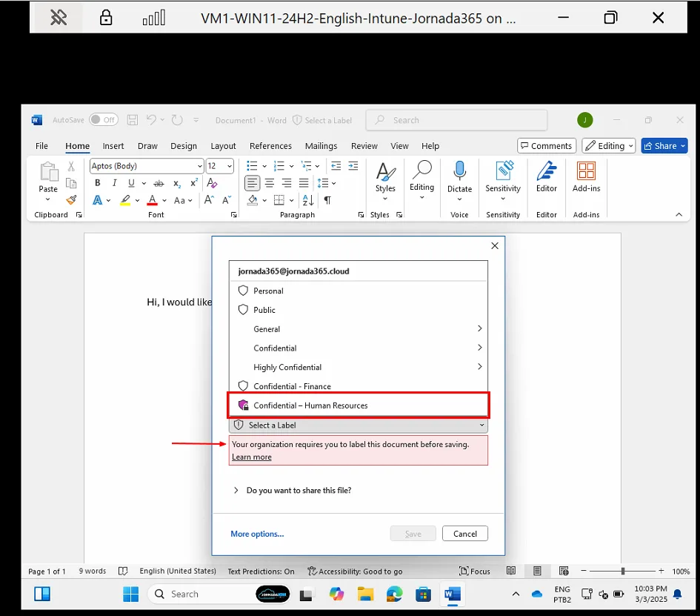This screenshot has width=700, height=616.
Task: Click the Cut scissors icon
Action: coord(71,167)
